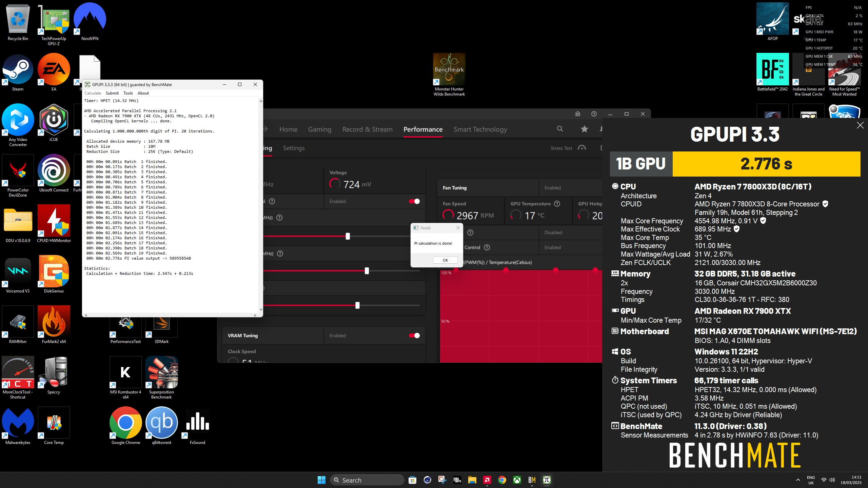Click the help icon left of the Disabled fan row
The width and height of the screenshot is (868, 488).
click(470, 232)
